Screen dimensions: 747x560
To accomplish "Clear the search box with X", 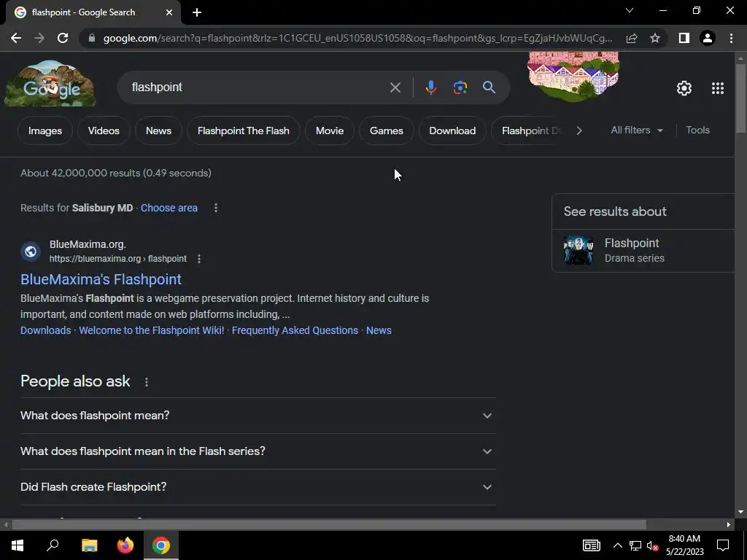I will [395, 87].
